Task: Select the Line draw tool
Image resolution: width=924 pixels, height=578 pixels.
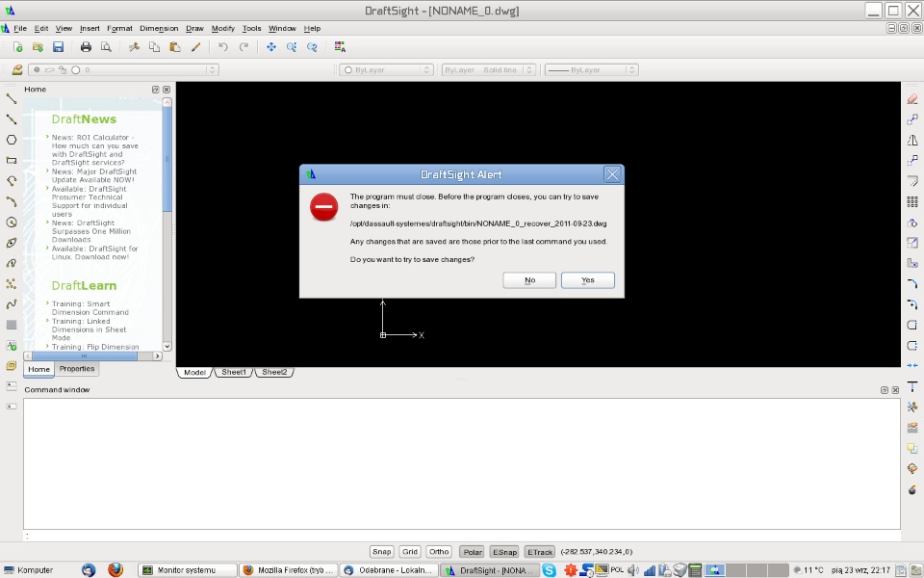Action: click(12, 98)
